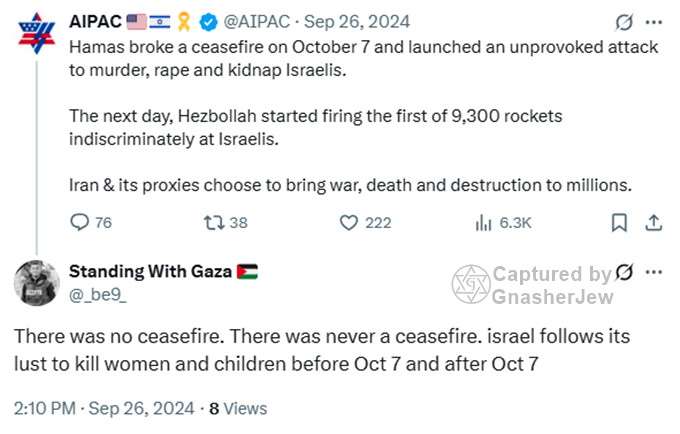This screenshot has height=434, width=680.
Task: Bookmark the AIPAC post
Action: (x=619, y=222)
